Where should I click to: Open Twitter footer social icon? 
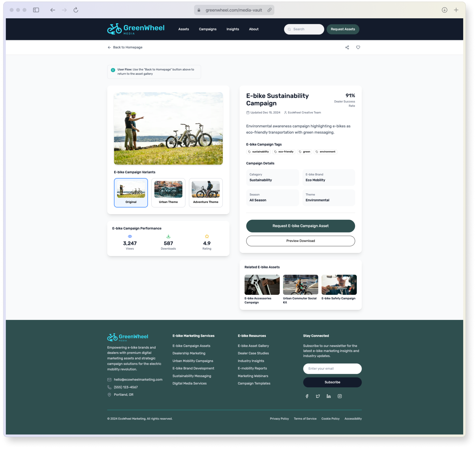click(x=318, y=396)
